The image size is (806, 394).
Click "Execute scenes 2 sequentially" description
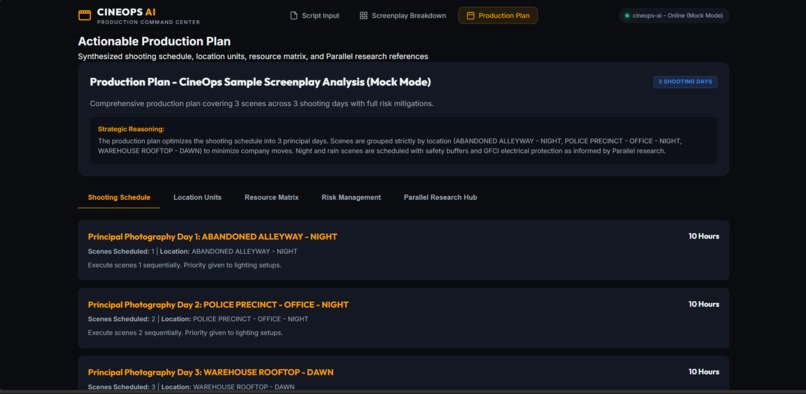185,333
